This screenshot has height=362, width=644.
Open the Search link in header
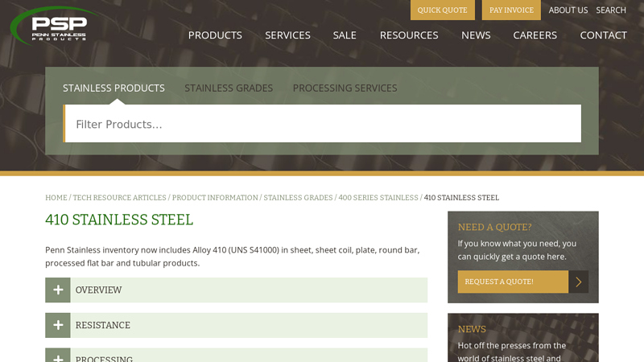click(x=610, y=10)
